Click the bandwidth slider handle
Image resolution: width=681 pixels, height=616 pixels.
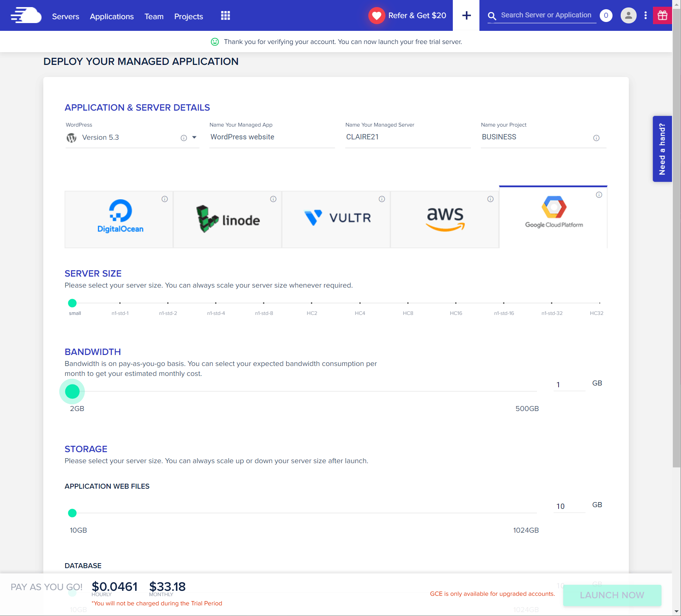point(72,391)
